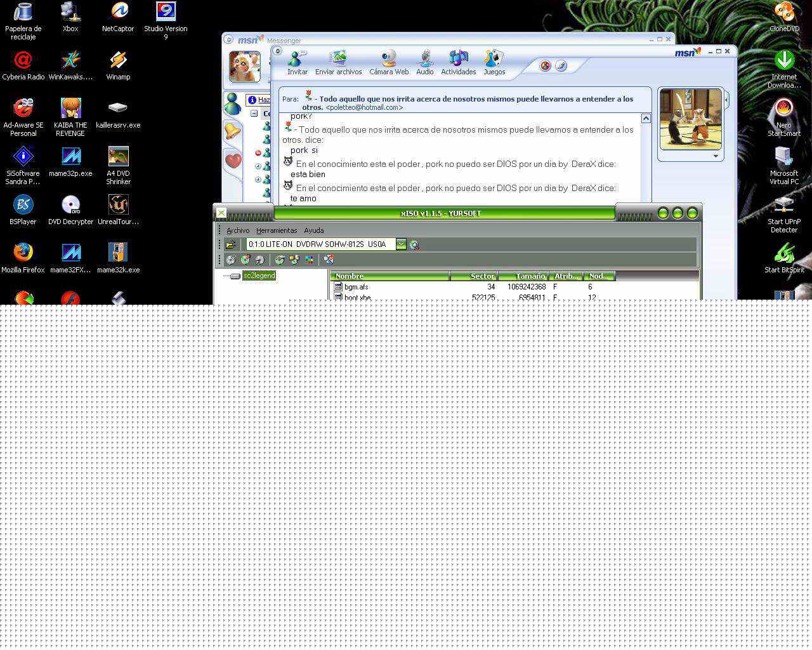This screenshot has height=650, width=812.
Task: Select the sc2legend tree node
Action: click(259, 275)
